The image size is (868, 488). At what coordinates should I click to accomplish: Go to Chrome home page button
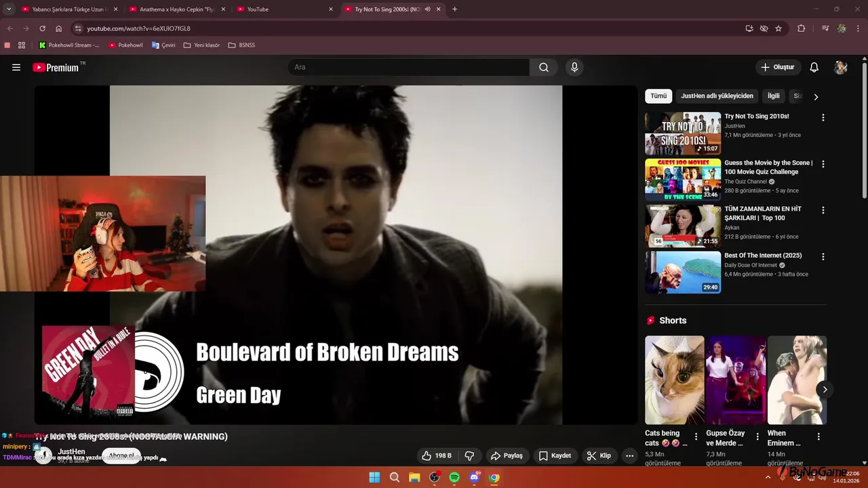[x=59, y=28]
